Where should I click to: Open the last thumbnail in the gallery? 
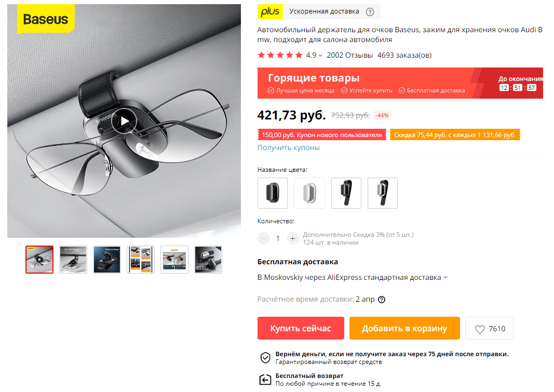[208, 260]
